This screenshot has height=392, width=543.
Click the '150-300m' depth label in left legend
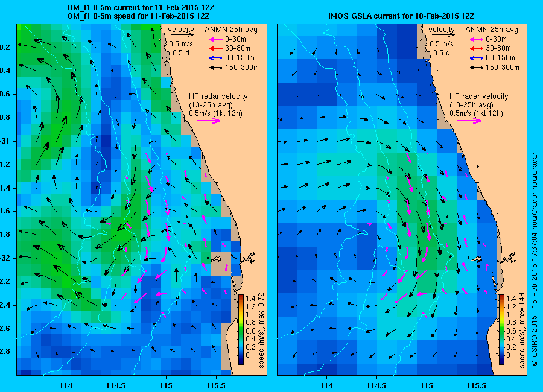coord(242,68)
